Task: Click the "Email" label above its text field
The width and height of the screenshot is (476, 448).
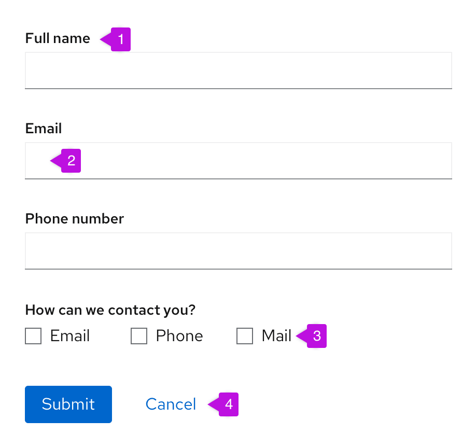Action: (x=44, y=129)
